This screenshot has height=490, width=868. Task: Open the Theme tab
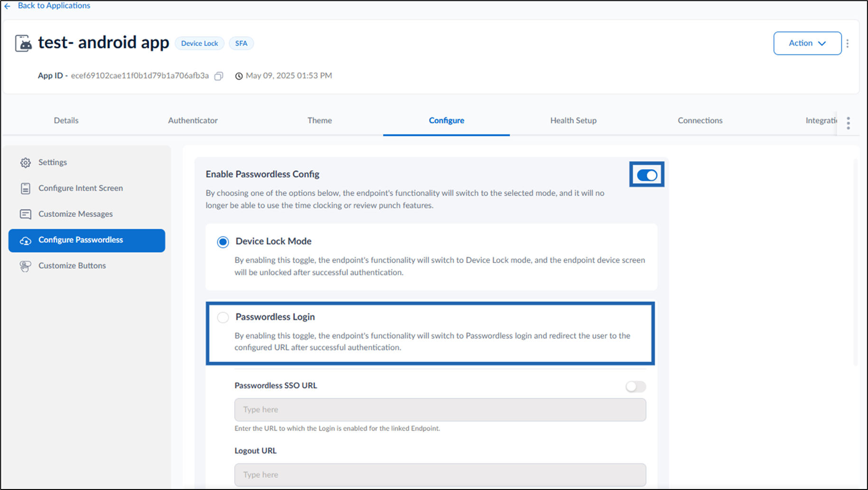click(319, 121)
